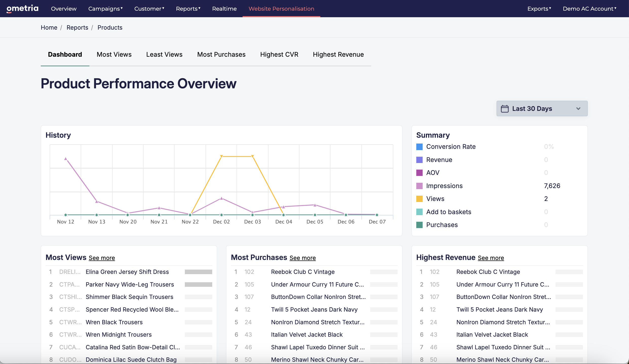Image resolution: width=629 pixels, height=364 pixels.
Task: Switch to the Most Views tab
Action: 114,54
